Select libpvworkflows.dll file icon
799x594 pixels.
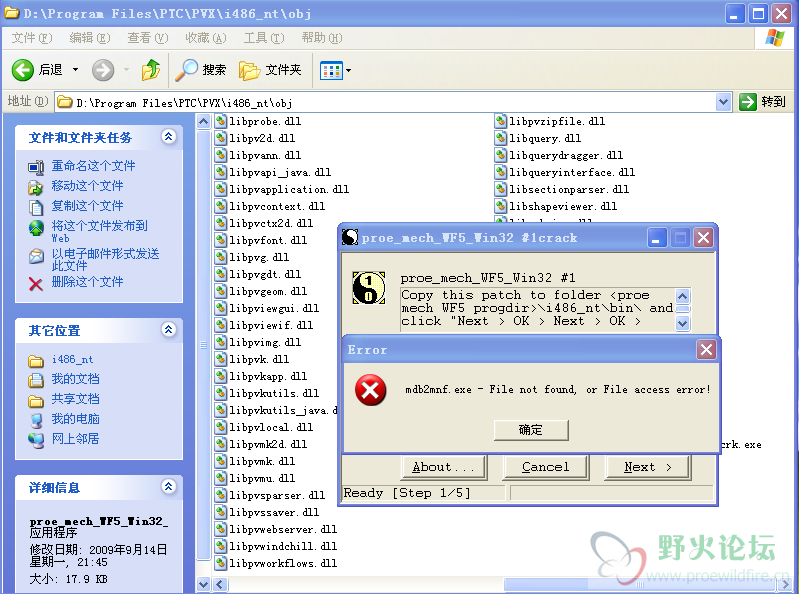point(220,563)
